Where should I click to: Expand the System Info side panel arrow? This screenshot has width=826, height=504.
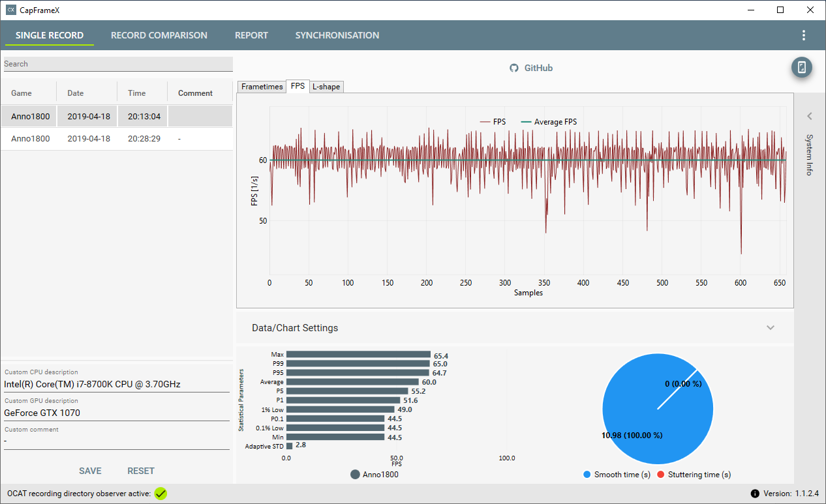[810, 116]
